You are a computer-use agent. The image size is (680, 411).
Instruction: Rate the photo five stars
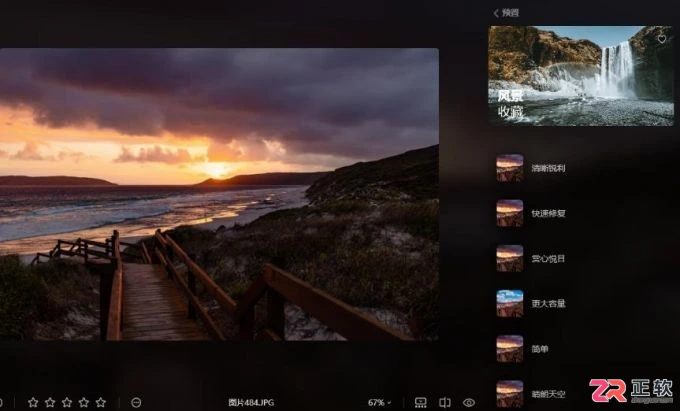[x=101, y=402]
